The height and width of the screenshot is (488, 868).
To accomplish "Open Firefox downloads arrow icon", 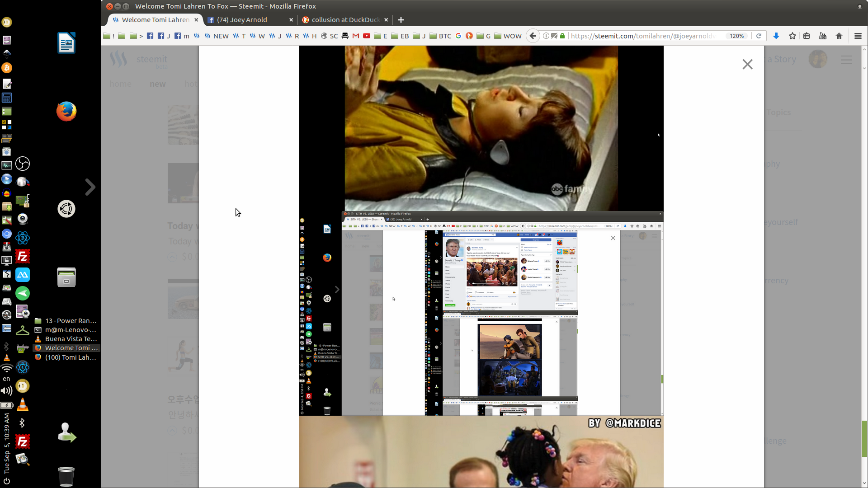I will [x=776, y=36].
